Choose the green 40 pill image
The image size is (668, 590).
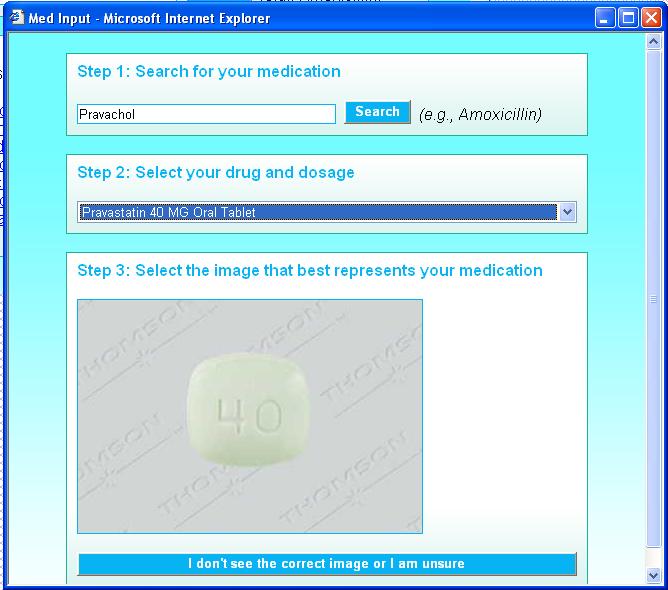pyautogui.click(x=250, y=415)
